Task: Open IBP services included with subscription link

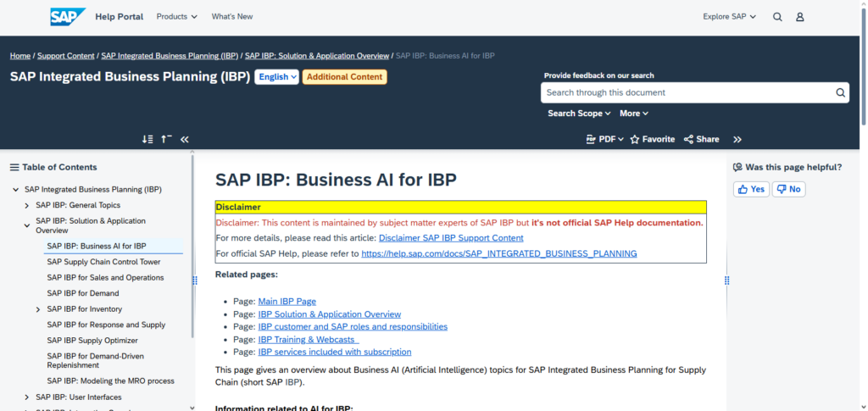Action: (335, 352)
